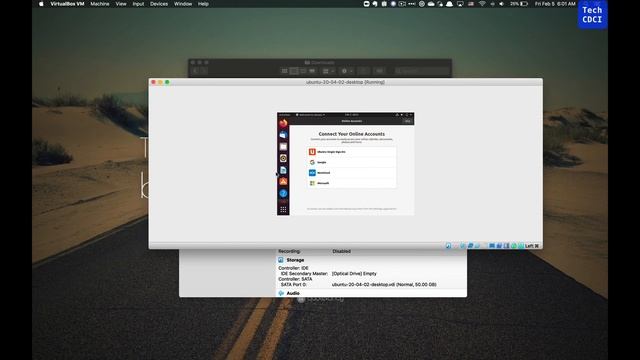Screen dimensions: 640x360
Task: Open the Ubuntu top bar clock
Action: (351, 115)
